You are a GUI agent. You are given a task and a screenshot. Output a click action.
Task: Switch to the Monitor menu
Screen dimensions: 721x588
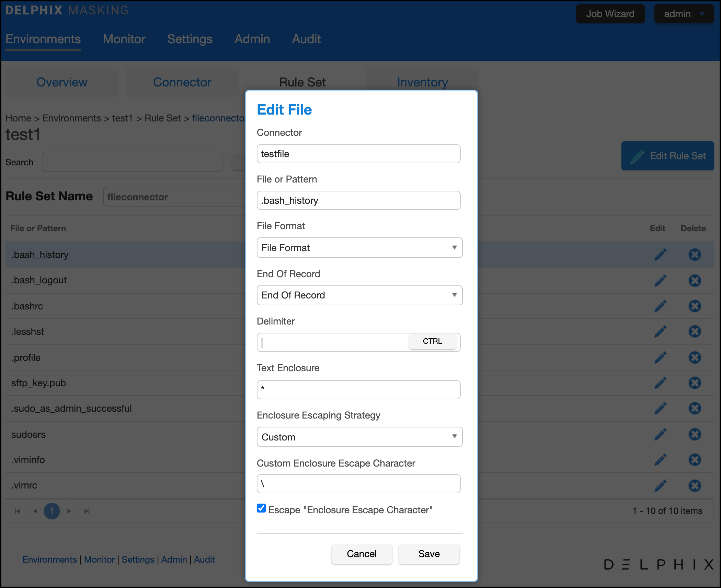pos(124,39)
